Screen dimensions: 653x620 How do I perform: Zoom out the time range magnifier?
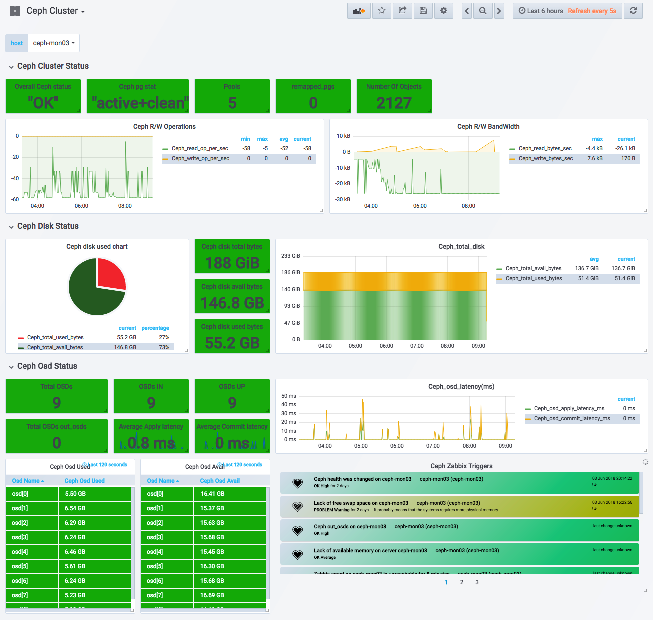click(x=483, y=11)
